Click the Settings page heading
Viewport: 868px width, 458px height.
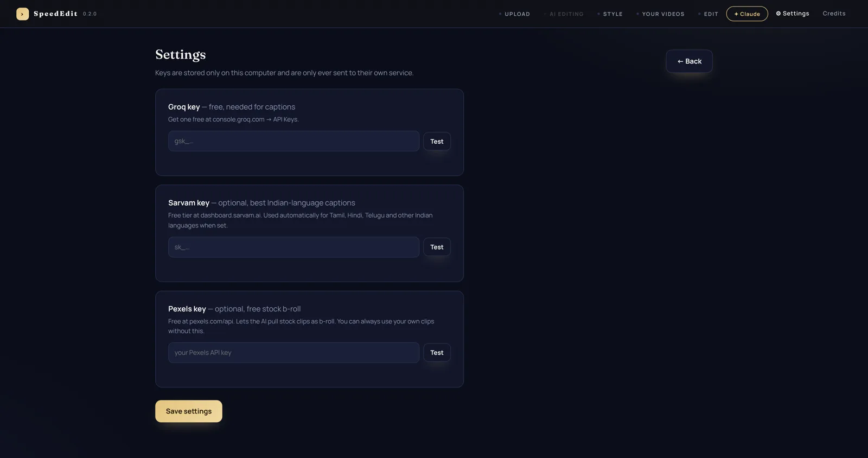click(x=181, y=54)
